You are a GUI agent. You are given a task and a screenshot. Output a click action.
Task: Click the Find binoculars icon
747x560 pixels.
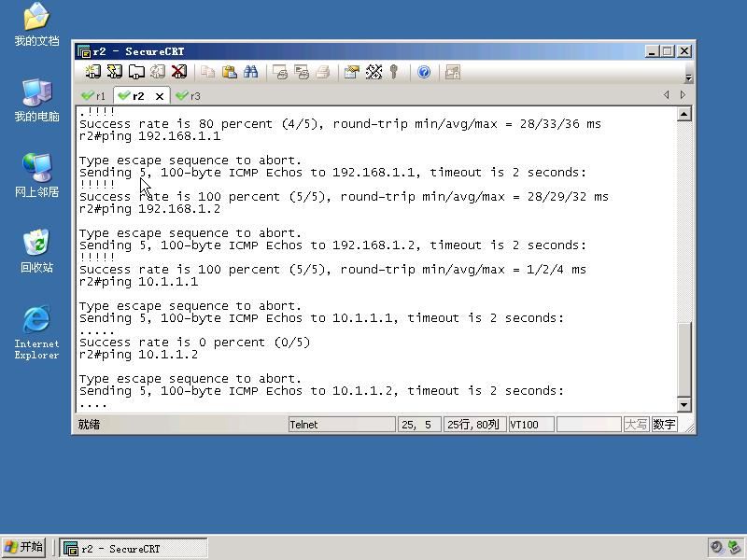coord(250,72)
